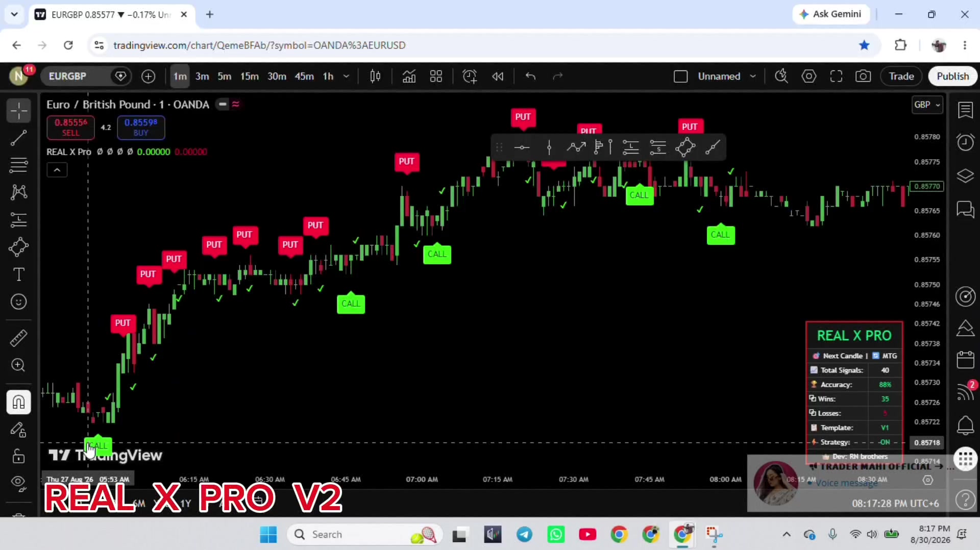The height and width of the screenshot is (550, 980).
Task: Pick the vertical line tool in floating toolbar
Action: click(549, 147)
